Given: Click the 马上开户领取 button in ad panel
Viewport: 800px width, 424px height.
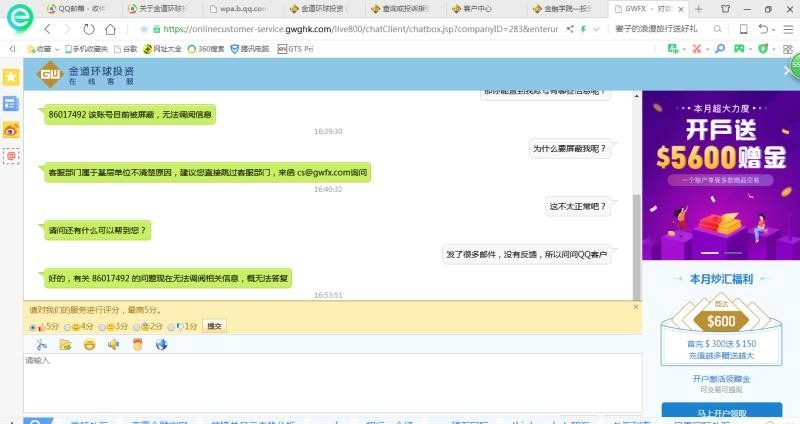Looking at the screenshot, I should pyautogui.click(x=721, y=411).
